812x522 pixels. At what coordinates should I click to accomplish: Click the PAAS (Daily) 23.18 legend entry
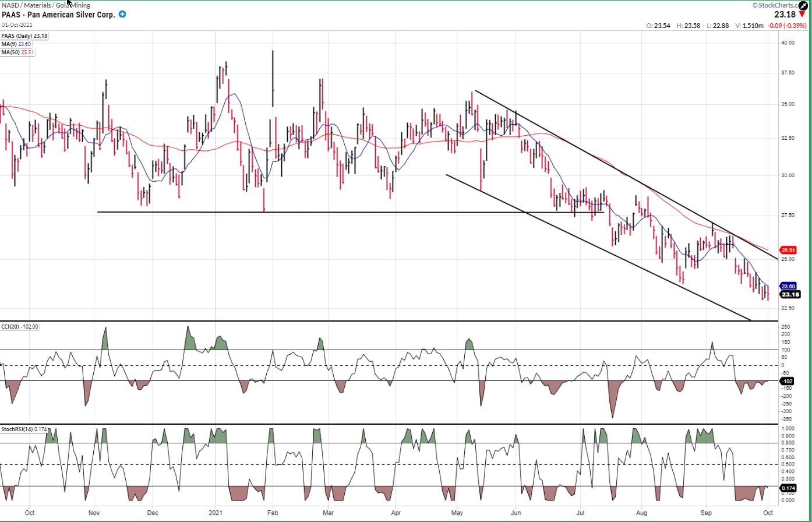25,36
